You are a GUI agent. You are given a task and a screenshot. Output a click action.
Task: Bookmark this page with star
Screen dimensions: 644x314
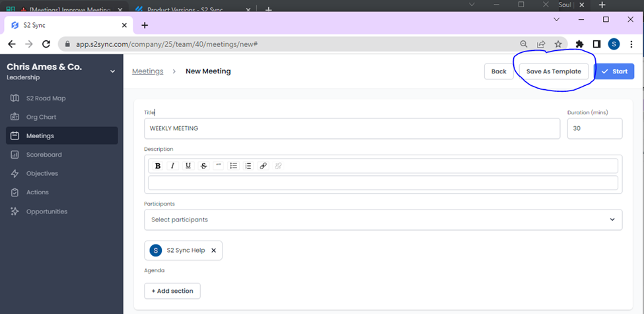(557, 44)
